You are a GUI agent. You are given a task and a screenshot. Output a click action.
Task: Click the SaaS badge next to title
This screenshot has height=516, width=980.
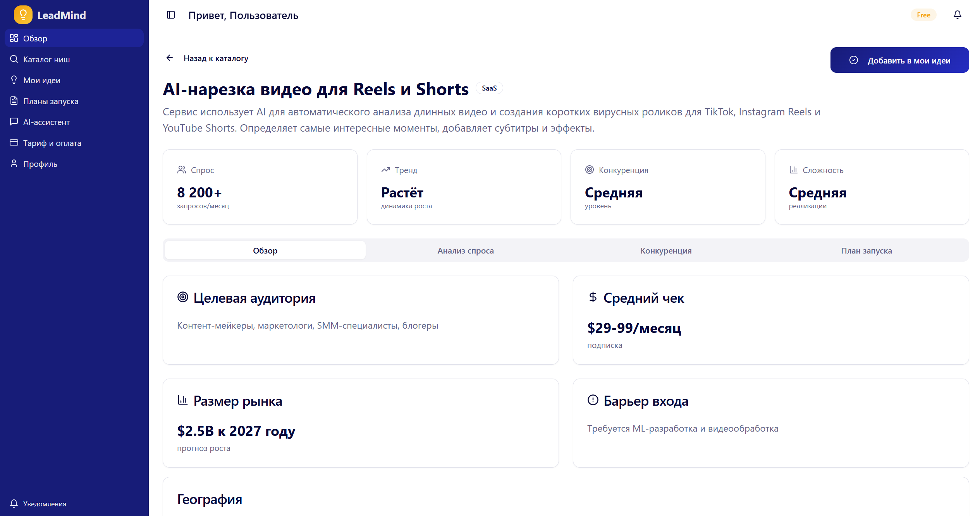(489, 88)
